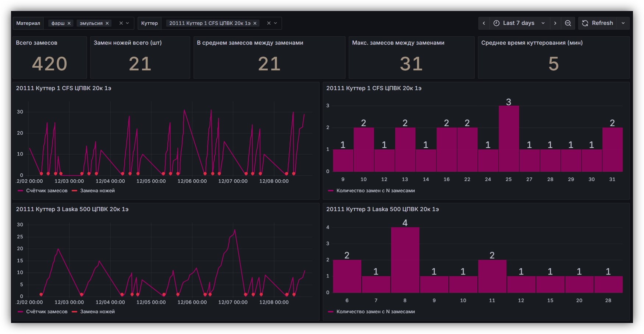Expand the Куттер variable dropdown
The width and height of the screenshot is (644, 334).
coord(275,23)
